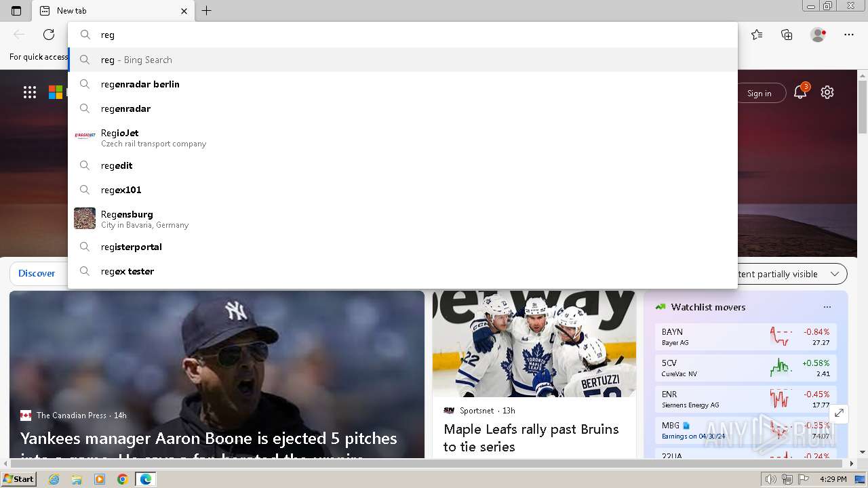
Task: Open the Sportsnet source link
Action: (x=477, y=411)
